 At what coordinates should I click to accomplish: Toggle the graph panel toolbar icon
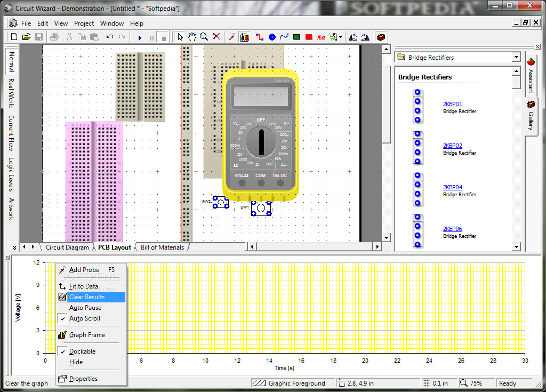244,37
